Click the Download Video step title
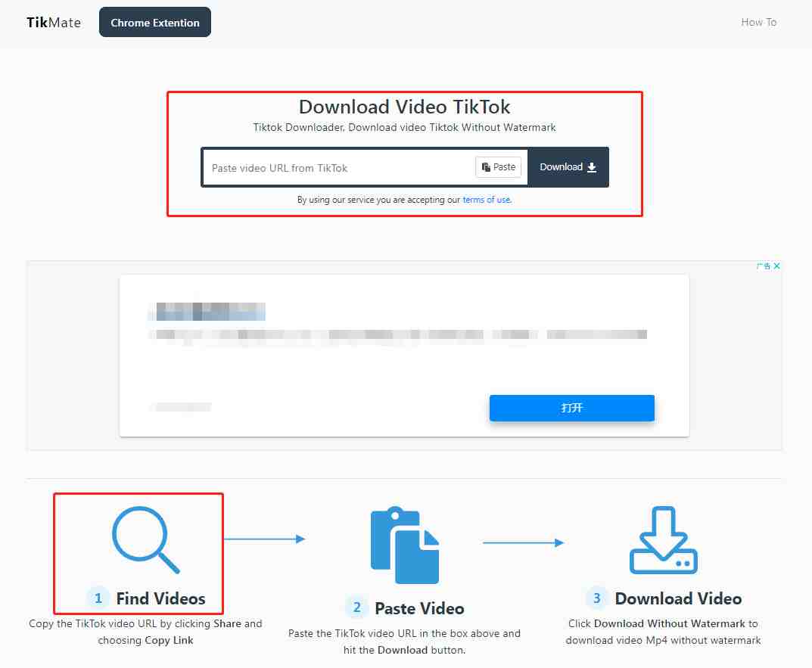 tap(678, 598)
